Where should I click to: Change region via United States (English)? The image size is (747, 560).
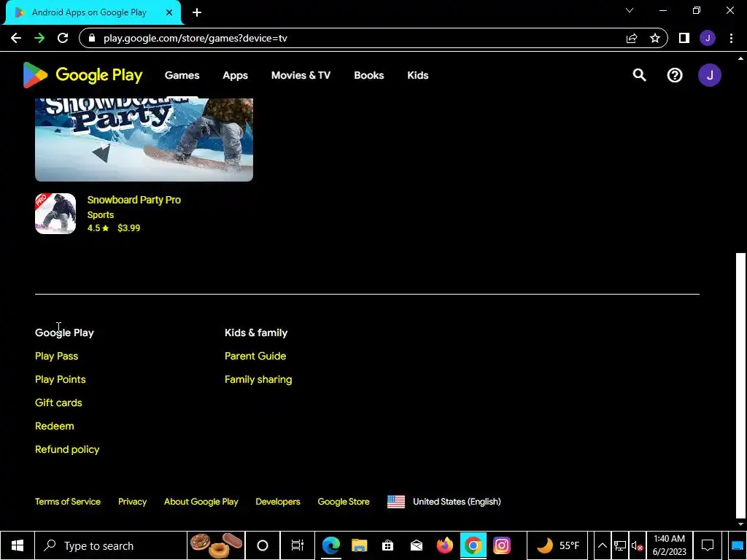coord(457,502)
